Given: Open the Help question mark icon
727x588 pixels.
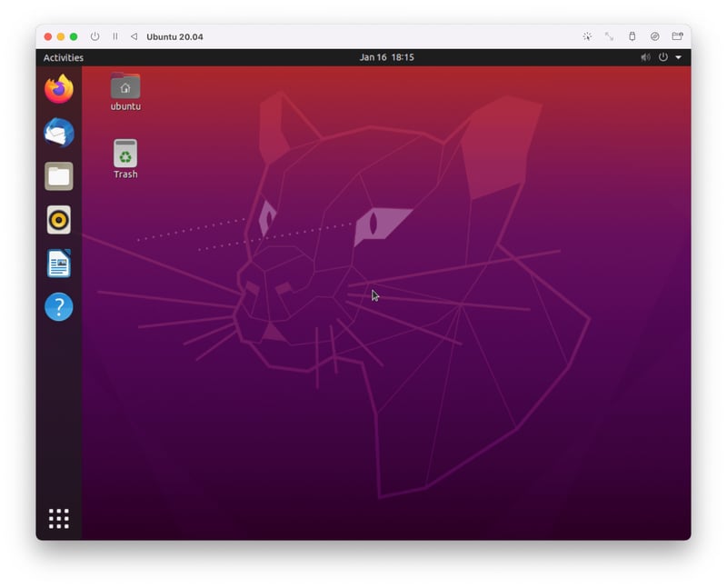Looking at the screenshot, I should point(59,307).
